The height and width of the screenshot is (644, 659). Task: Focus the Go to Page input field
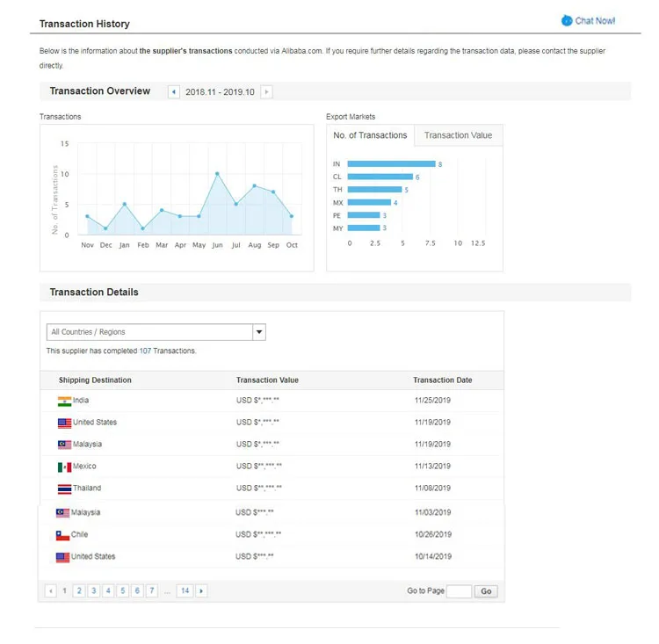pos(459,591)
